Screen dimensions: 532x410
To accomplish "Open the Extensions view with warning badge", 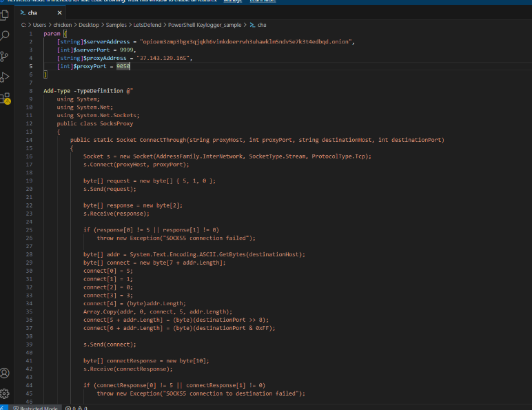I will point(6,99).
